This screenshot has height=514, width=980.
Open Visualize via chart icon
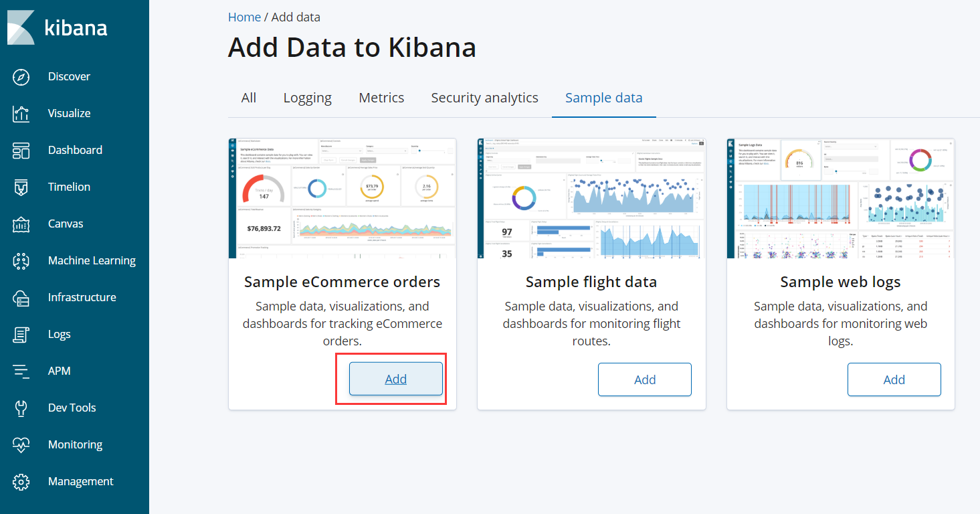click(x=21, y=113)
